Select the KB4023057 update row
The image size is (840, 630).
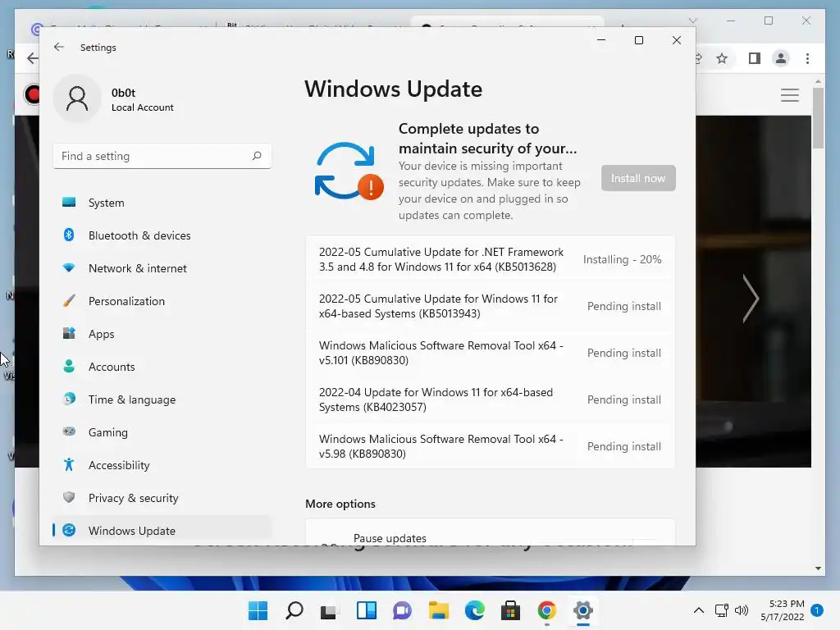pos(491,399)
